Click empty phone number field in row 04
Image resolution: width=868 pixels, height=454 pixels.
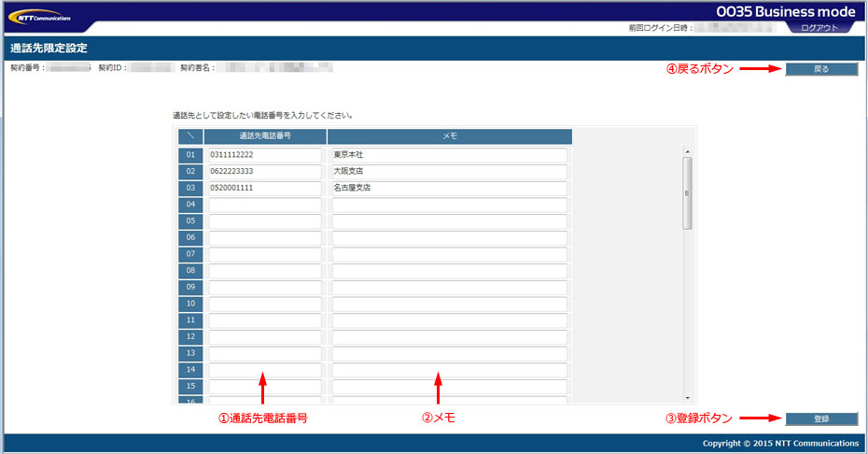(x=265, y=205)
